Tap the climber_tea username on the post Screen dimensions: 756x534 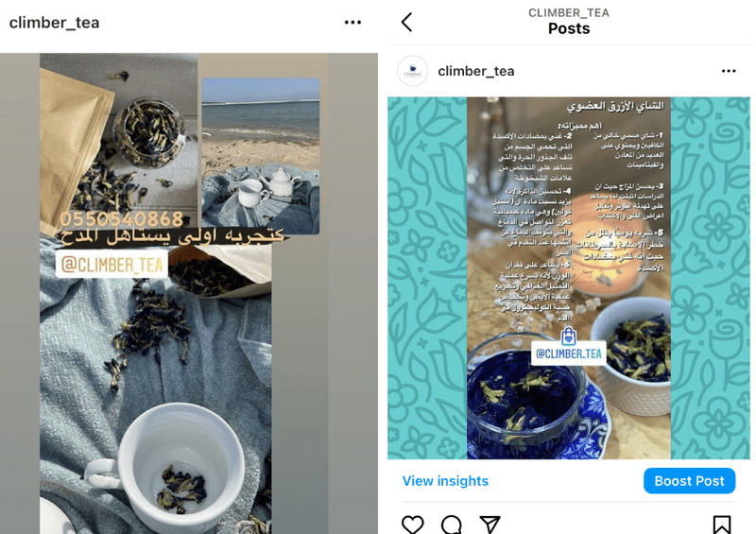pyautogui.click(x=476, y=71)
